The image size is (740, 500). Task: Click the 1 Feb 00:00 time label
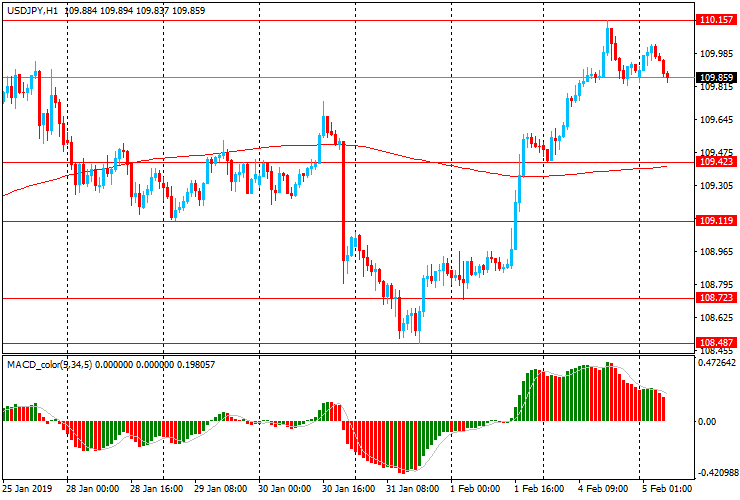point(475,489)
